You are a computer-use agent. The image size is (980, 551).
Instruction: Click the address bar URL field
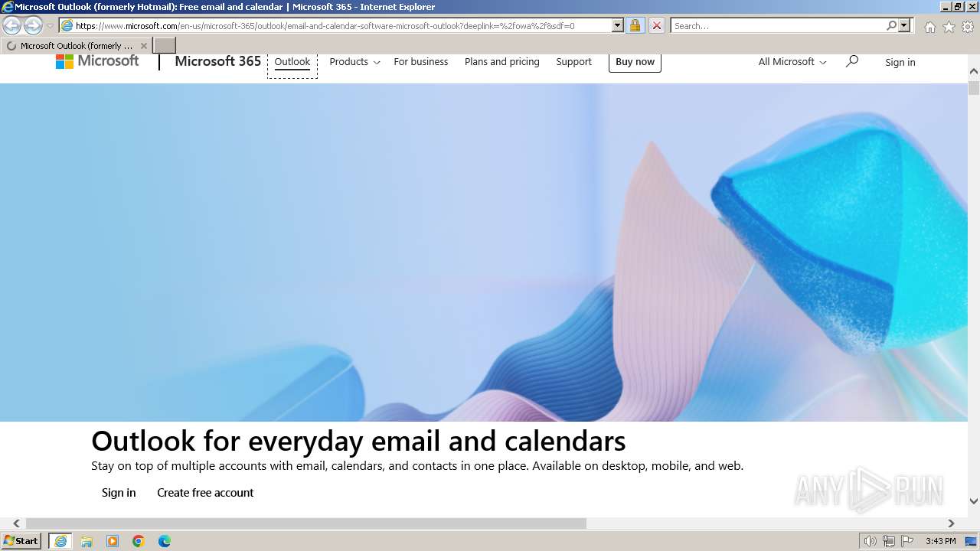pos(335,25)
